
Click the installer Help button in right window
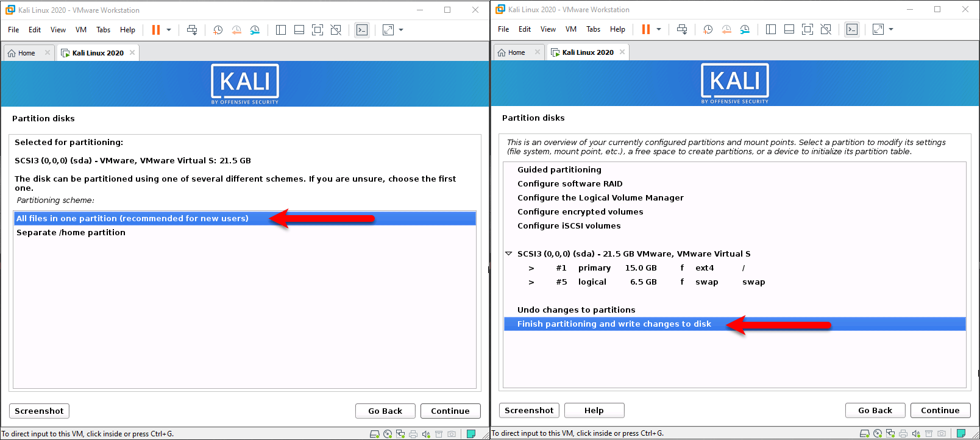point(594,410)
